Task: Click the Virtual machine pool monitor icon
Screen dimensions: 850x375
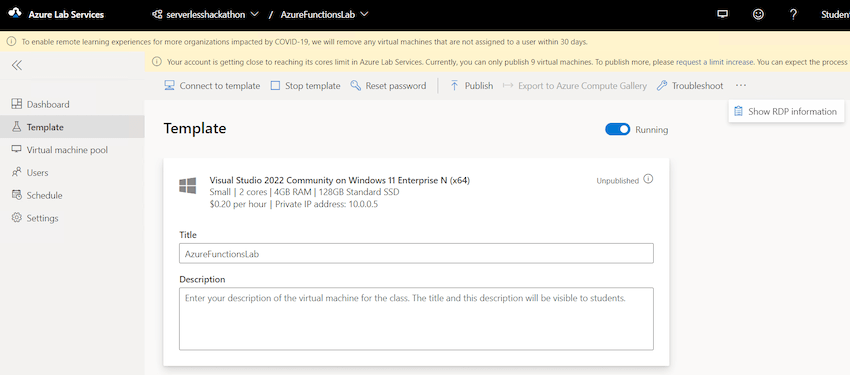Action: click(17, 150)
